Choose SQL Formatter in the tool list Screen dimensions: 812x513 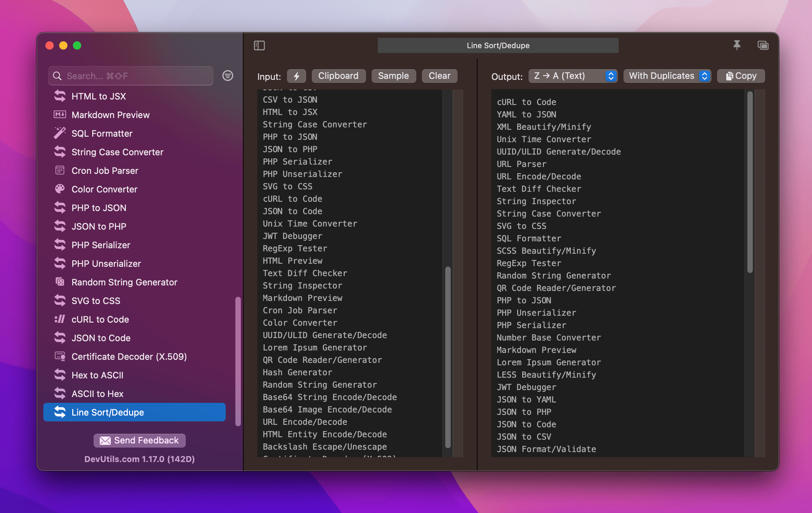(x=134, y=133)
